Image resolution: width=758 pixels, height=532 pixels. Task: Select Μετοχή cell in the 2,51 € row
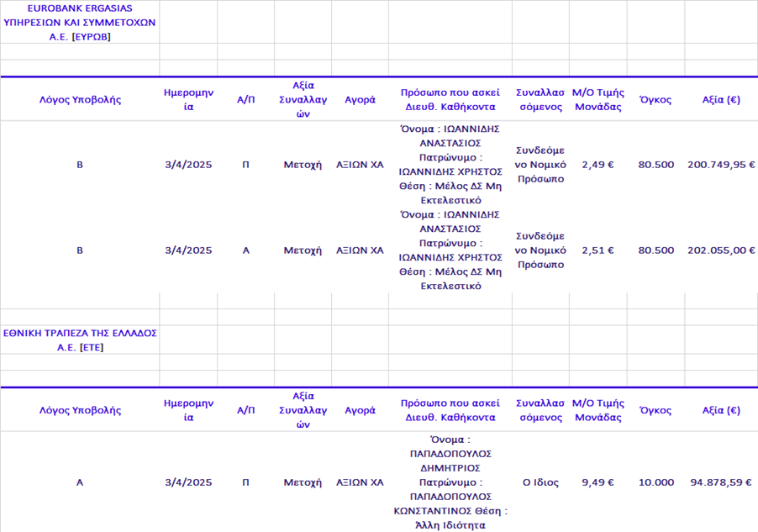click(303, 250)
